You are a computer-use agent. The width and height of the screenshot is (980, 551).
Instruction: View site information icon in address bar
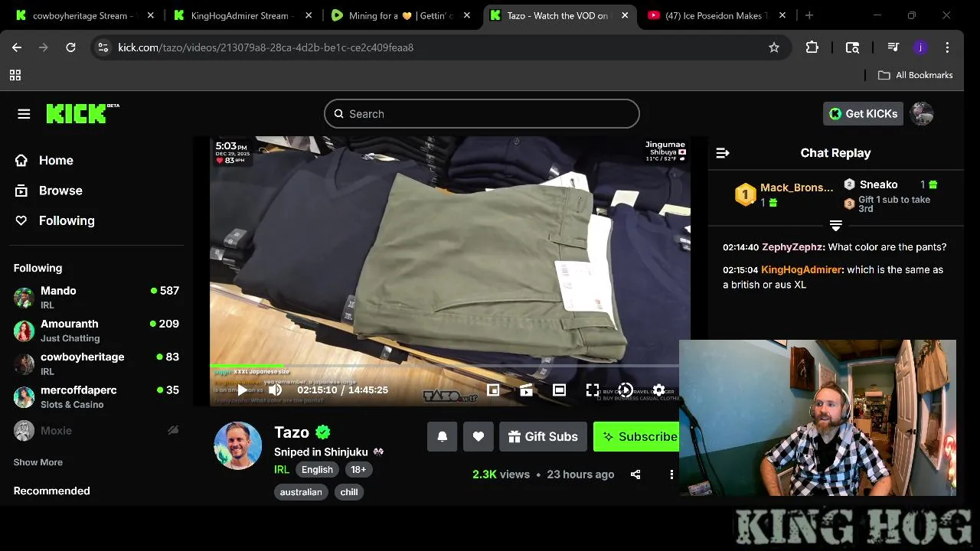(103, 47)
